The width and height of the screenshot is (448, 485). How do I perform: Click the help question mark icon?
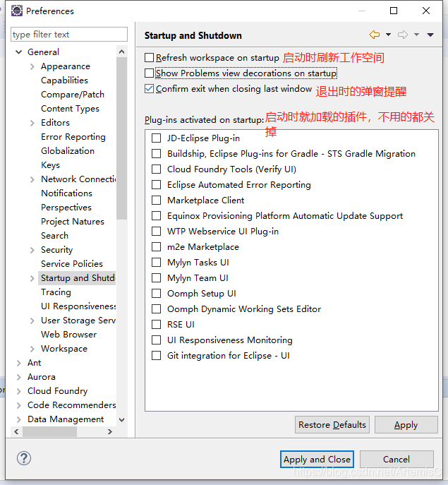[24, 458]
